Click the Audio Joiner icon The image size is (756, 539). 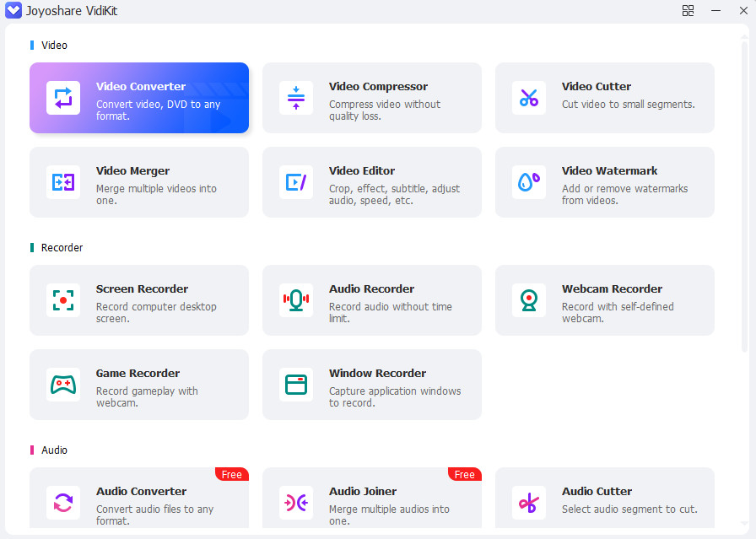296,503
